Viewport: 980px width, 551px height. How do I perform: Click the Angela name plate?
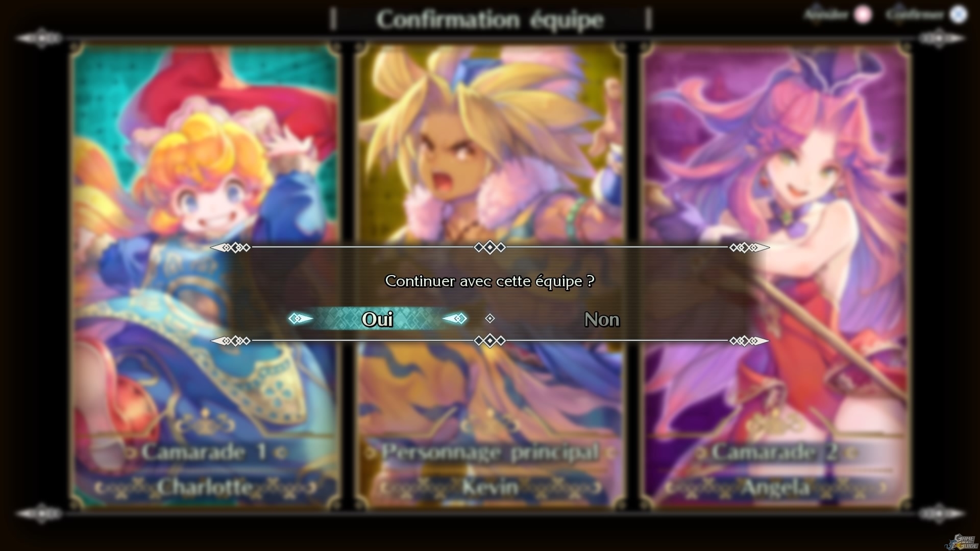(775, 487)
